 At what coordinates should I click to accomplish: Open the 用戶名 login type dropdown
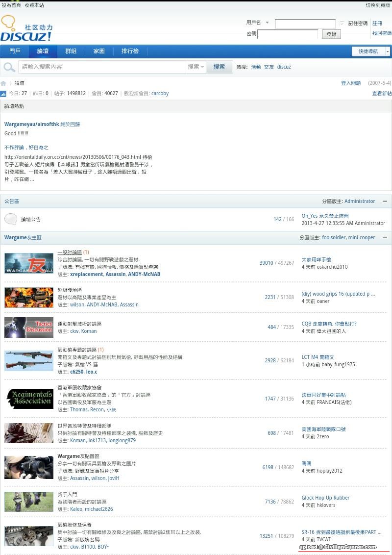click(267, 23)
